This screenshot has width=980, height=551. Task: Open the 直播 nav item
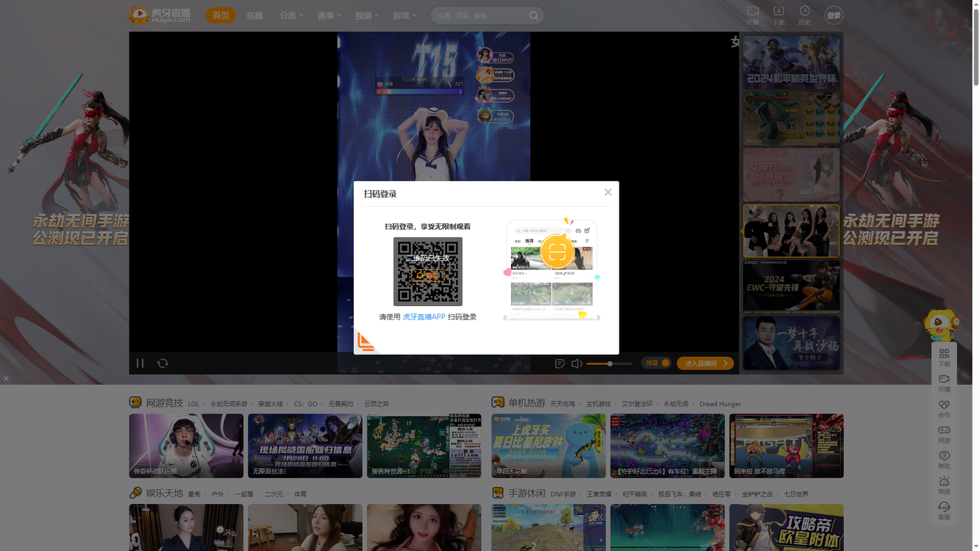click(255, 15)
